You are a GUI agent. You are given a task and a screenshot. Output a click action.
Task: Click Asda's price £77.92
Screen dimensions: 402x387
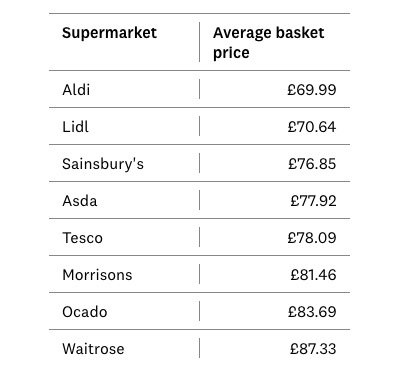(x=313, y=201)
